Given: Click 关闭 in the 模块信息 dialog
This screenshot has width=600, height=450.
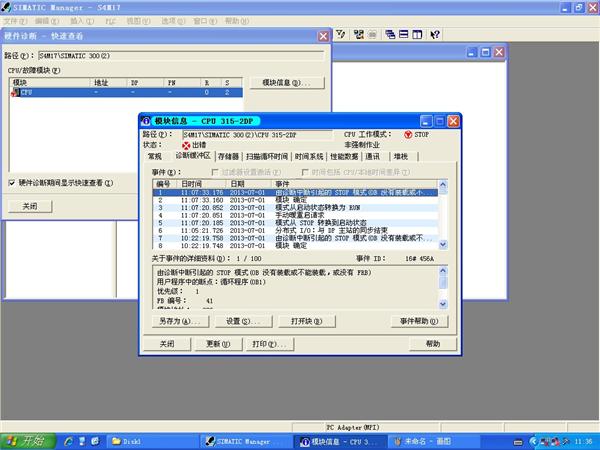Looking at the screenshot, I should [167, 344].
